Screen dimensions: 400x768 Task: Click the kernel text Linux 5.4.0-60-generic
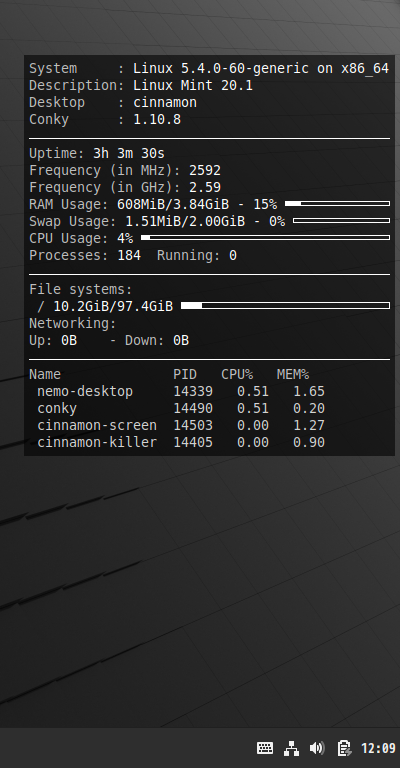(221, 68)
